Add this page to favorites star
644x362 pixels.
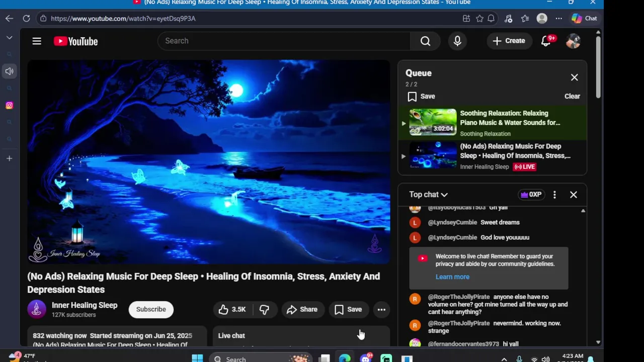[x=479, y=19]
